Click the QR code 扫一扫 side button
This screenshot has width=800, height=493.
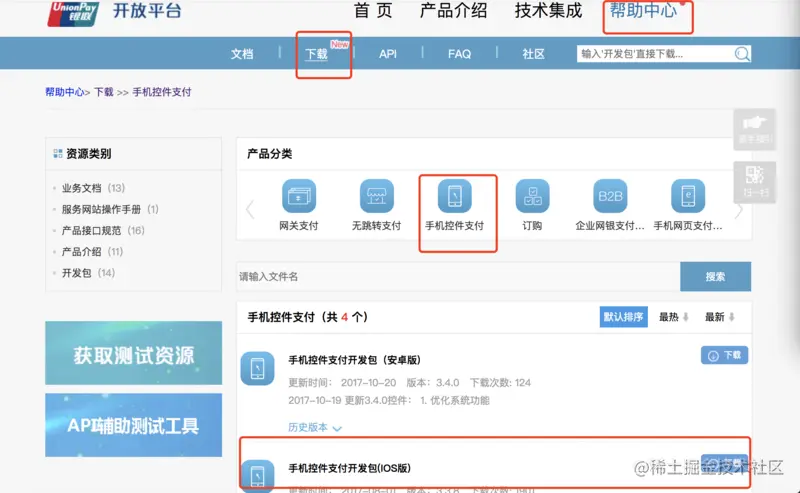(755, 182)
